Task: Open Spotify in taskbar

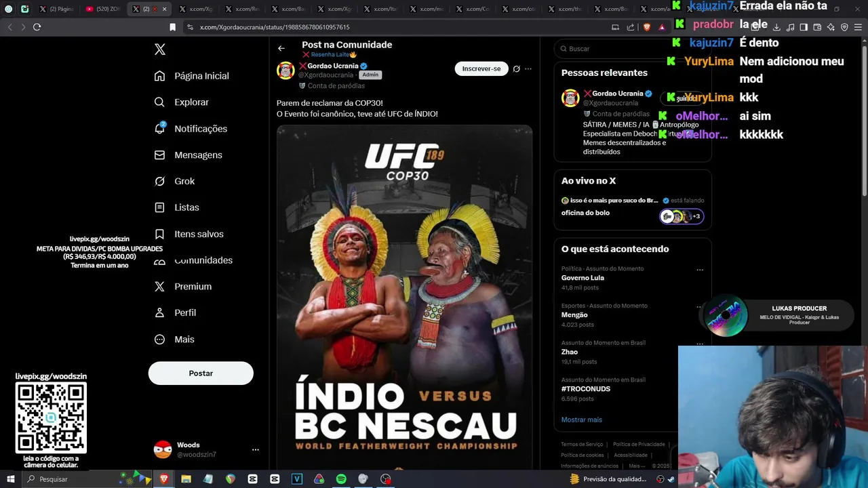Action: [341, 479]
